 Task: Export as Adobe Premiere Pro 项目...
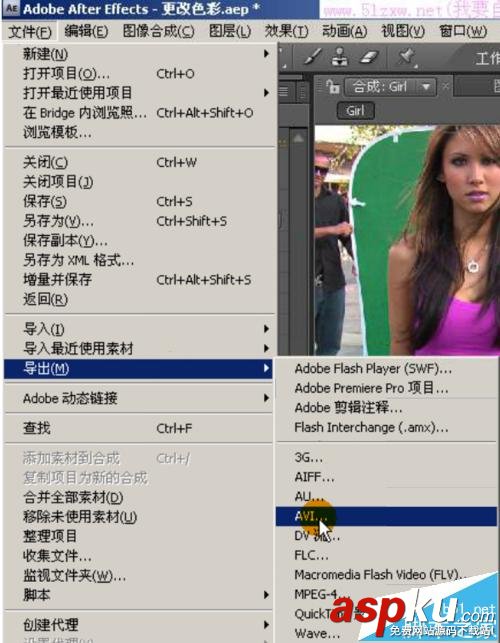[386, 388]
